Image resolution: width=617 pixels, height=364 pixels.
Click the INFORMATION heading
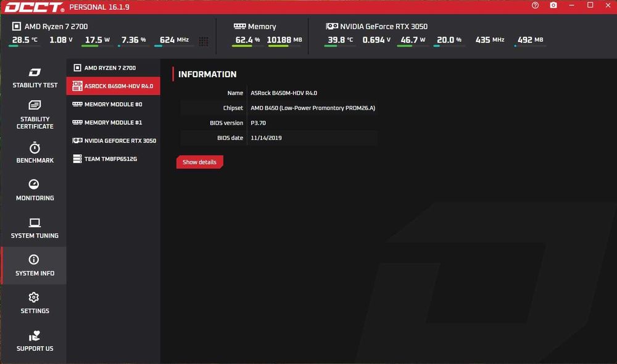coord(207,75)
